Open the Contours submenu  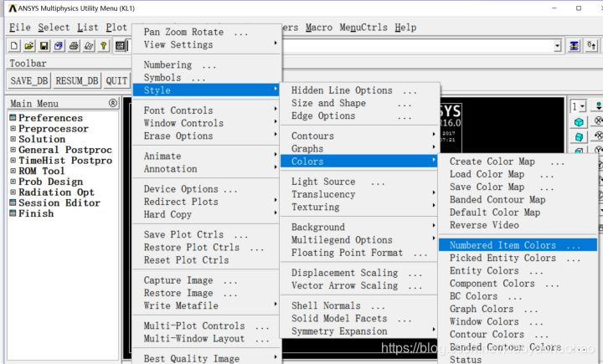(358, 136)
